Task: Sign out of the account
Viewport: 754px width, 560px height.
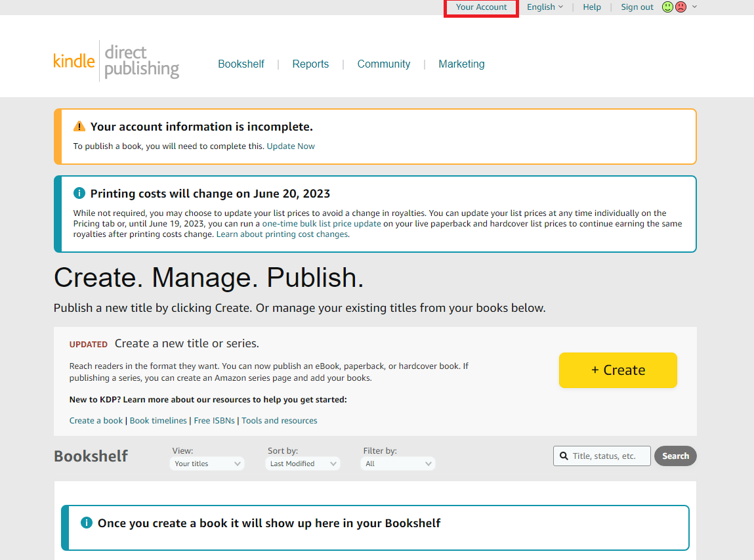Action: pos(637,7)
